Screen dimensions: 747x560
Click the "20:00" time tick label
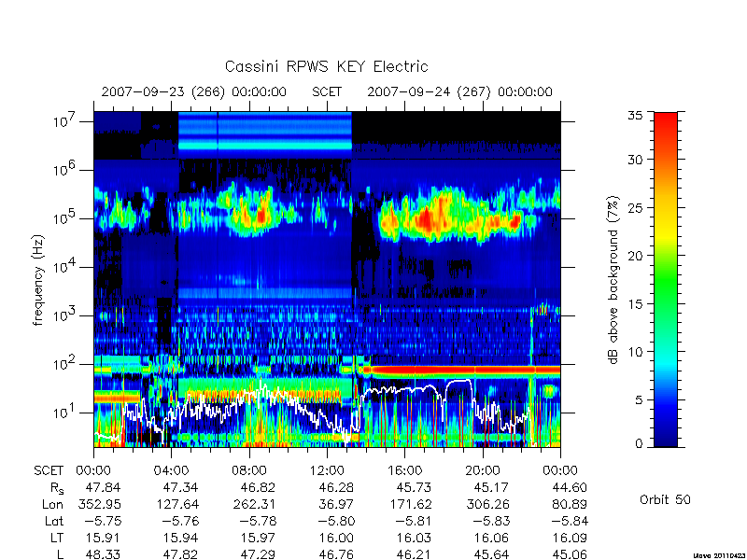(483, 470)
